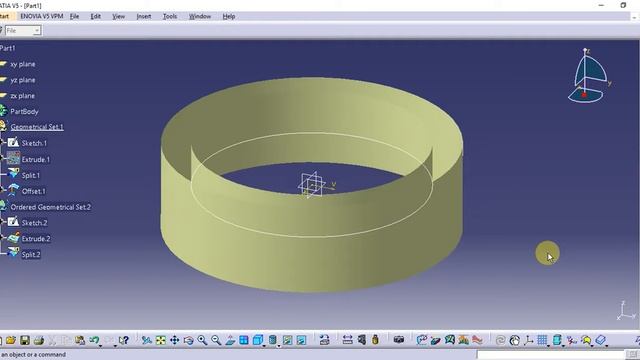640x360 pixels.
Task: Open the Tools menu
Action: point(170,16)
